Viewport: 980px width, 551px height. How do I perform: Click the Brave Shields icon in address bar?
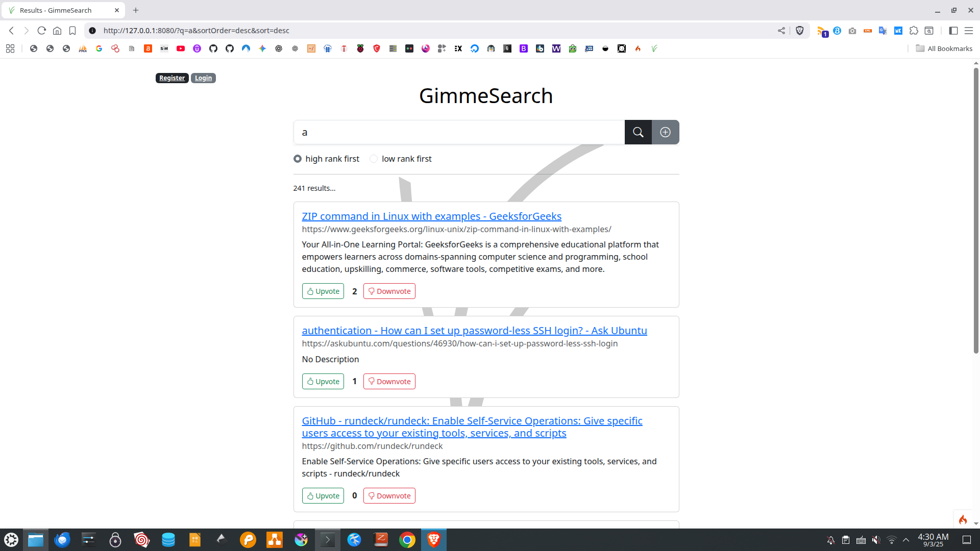[800, 31]
